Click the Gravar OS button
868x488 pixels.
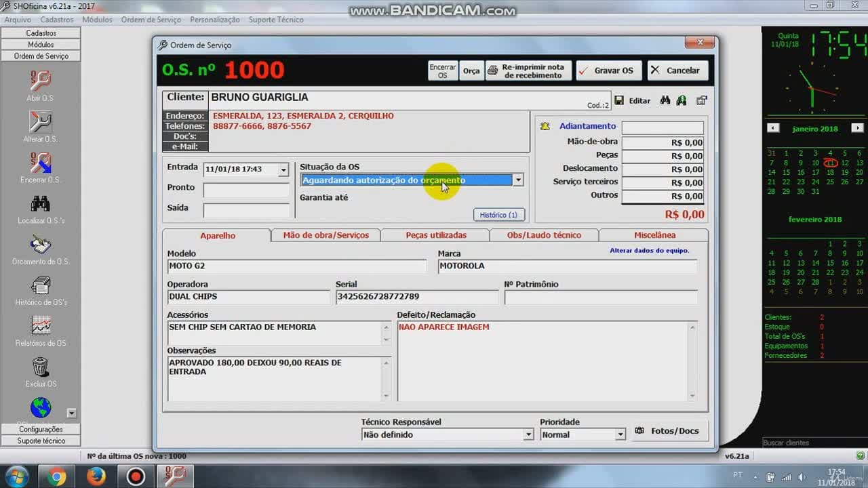click(607, 70)
